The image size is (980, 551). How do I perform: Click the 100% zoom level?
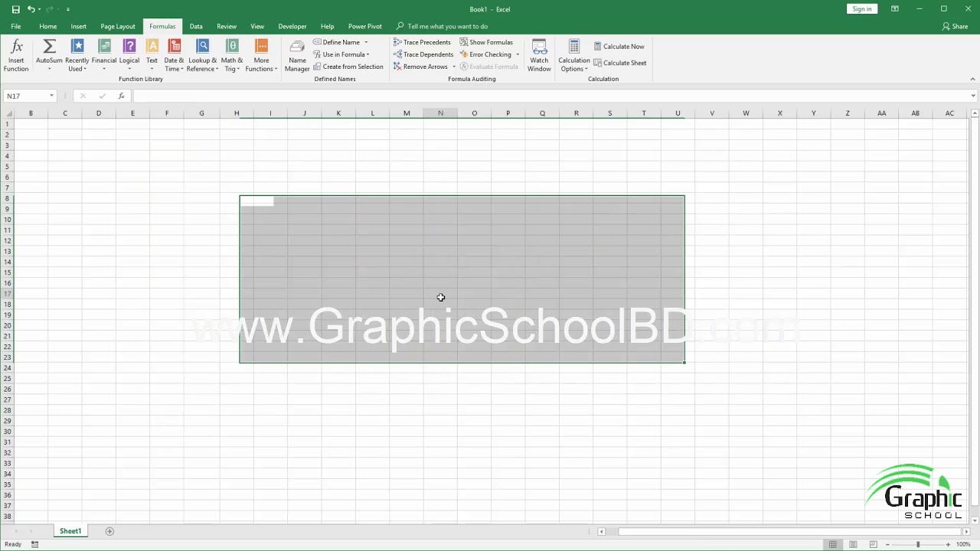(x=963, y=544)
